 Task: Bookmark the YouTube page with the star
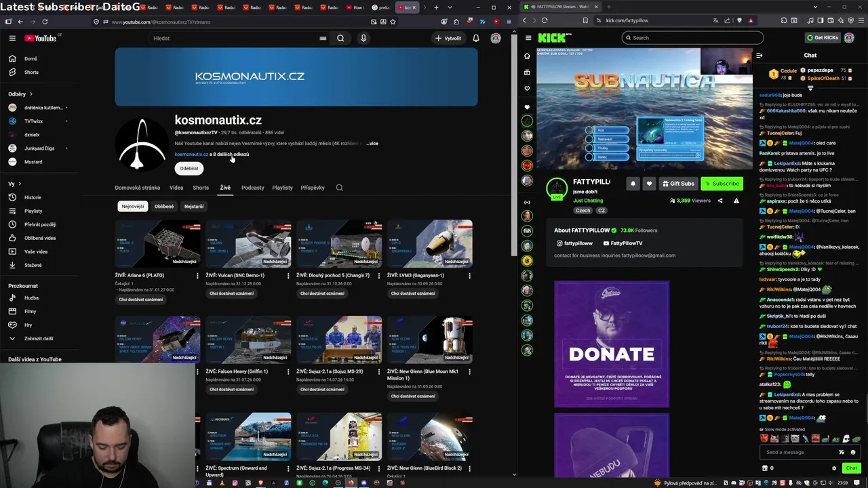coord(393,22)
